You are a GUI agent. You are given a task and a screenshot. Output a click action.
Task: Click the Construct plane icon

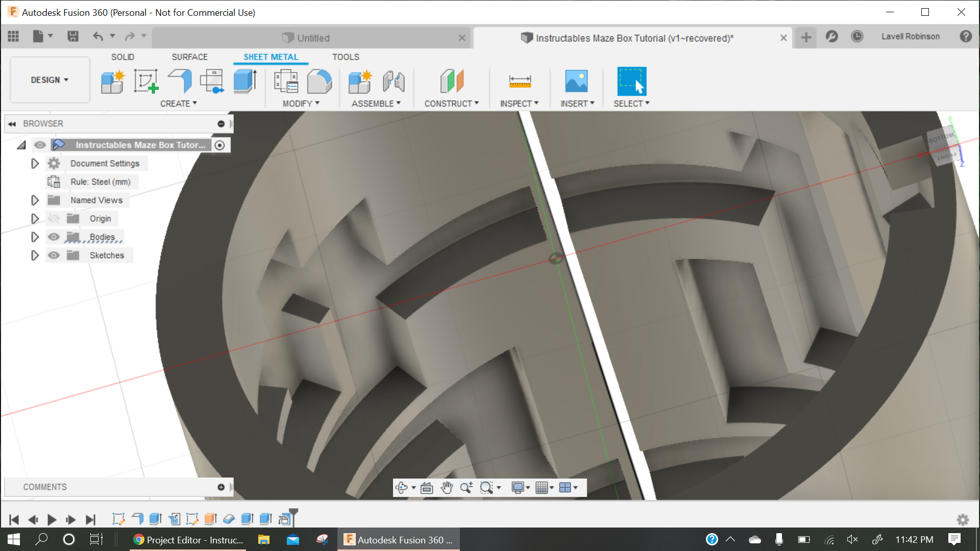[452, 82]
